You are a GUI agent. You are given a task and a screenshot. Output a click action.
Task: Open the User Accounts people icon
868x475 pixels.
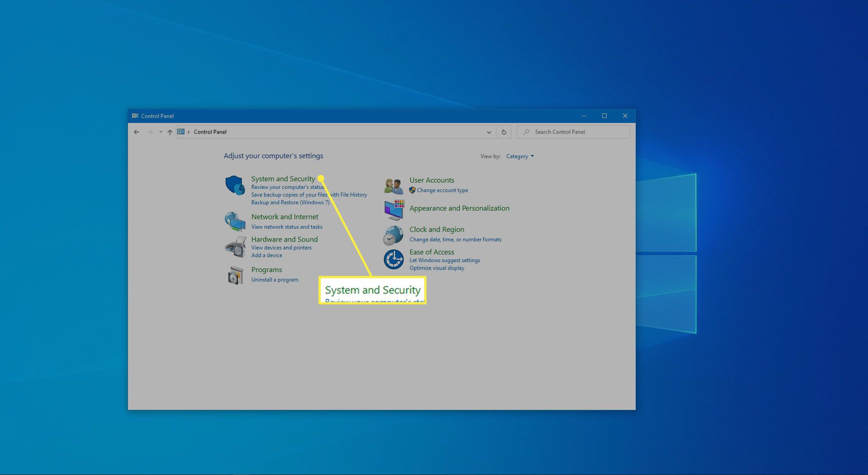click(394, 186)
